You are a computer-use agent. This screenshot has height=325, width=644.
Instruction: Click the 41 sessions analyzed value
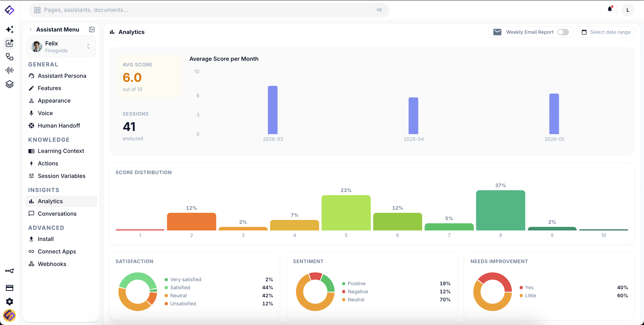tap(129, 127)
